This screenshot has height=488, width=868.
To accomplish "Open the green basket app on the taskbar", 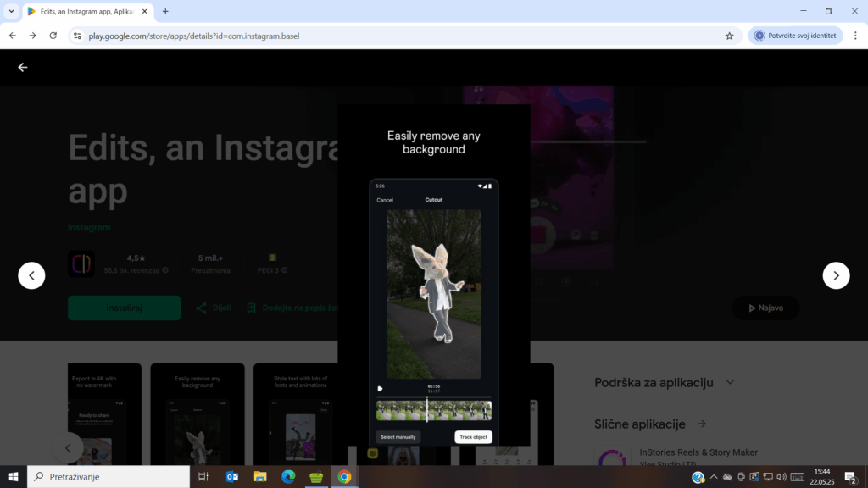I will click(x=316, y=476).
